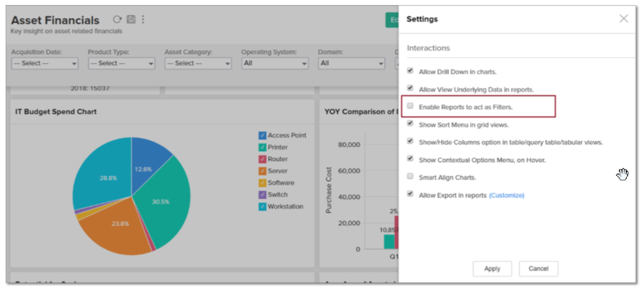Expand the Asset Category dropdown
Image resolution: width=644 pixels, height=292 pixels.
click(198, 63)
